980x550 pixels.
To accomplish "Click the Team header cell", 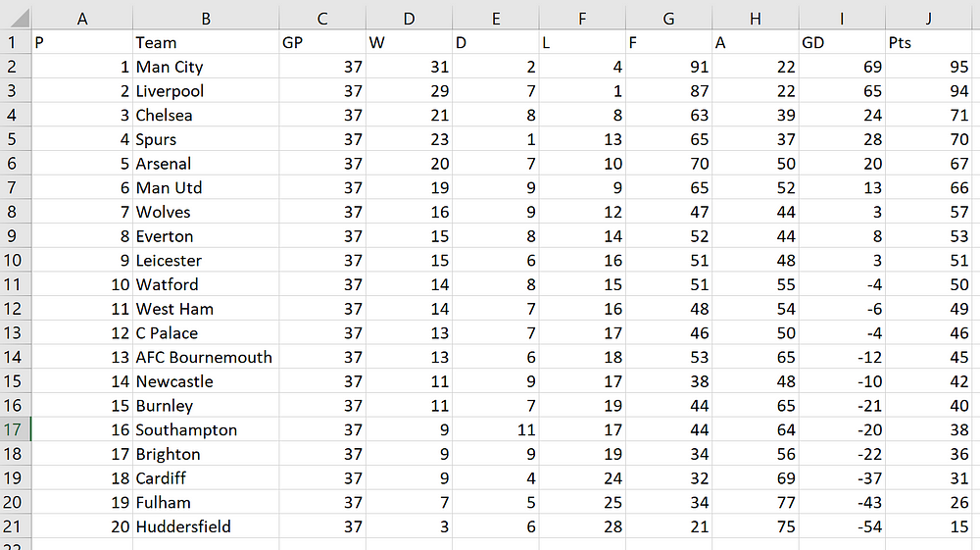I will click(x=206, y=42).
